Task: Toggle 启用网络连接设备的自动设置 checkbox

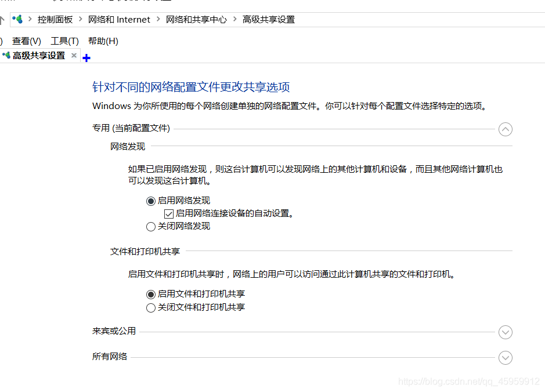Action: (x=168, y=214)
